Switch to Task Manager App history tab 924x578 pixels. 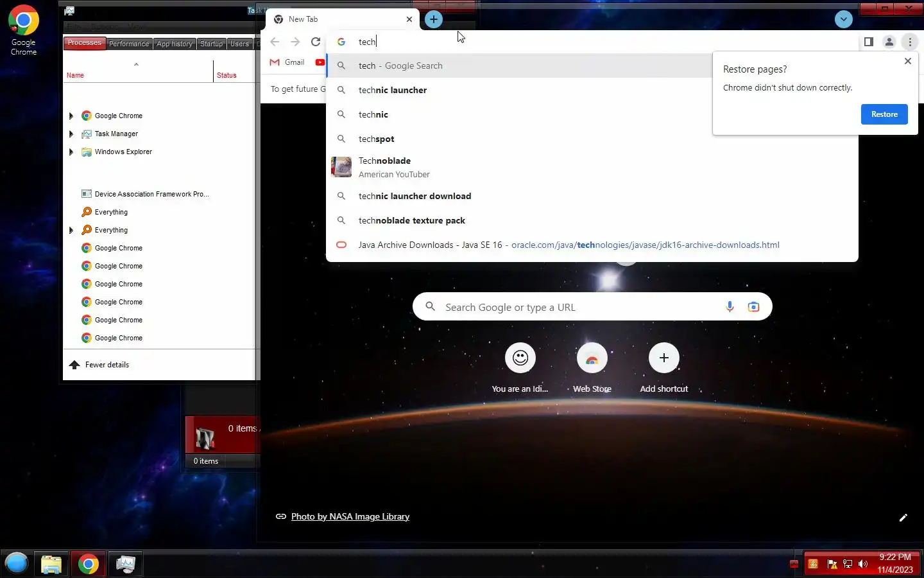coord(175,44)
